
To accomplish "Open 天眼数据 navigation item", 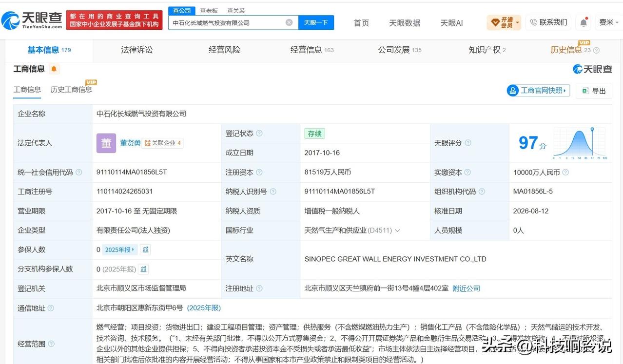I will coord(405,23).
